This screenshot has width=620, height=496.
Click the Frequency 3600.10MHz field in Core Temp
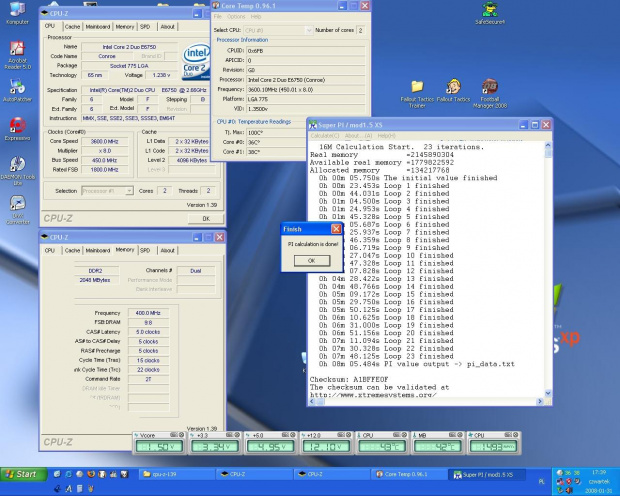tap(306, 89)
